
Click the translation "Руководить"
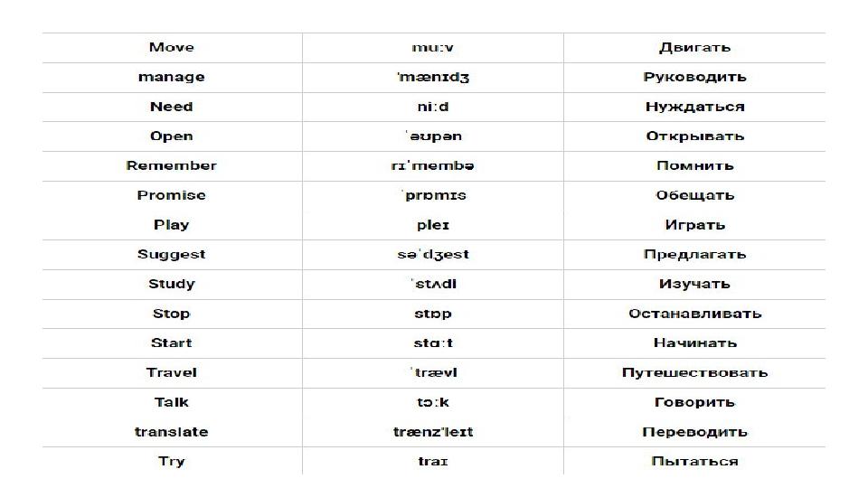click(x=694, y=78)
